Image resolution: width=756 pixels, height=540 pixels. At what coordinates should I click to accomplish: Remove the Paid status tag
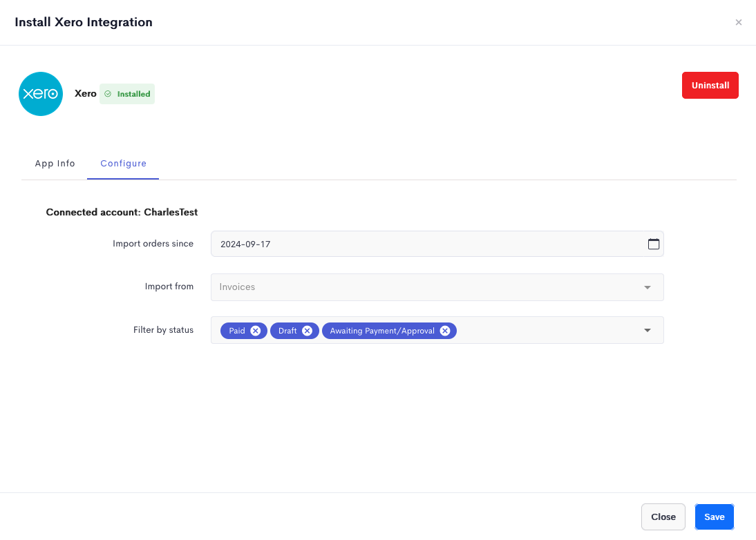[x=256, y=331]
